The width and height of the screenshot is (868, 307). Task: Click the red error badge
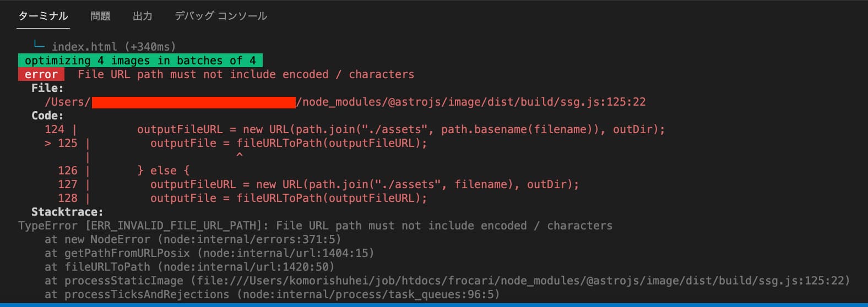point(41,74)
